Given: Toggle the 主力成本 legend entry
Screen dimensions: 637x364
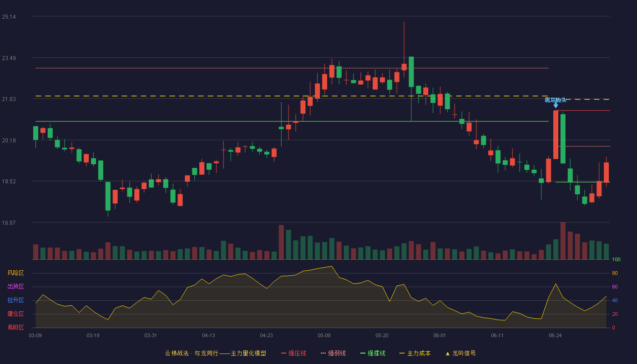Looking at the screenshot, I should [x=415, y=353].
